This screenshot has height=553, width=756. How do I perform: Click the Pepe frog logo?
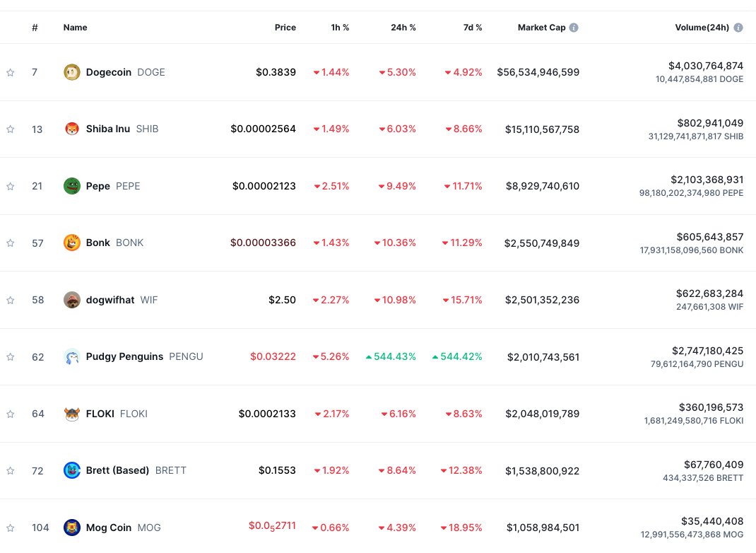(72, 186)
